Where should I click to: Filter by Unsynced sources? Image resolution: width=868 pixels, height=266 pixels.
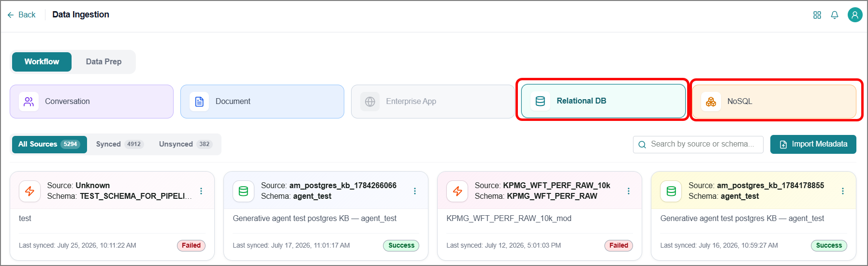(x=186, y=144)
